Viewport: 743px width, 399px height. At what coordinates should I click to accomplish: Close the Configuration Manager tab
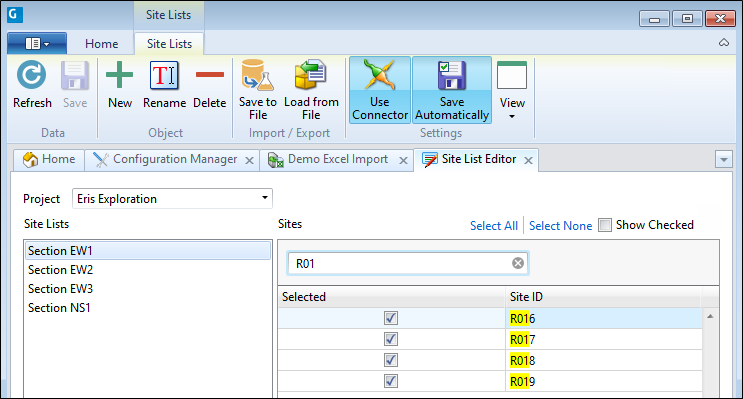249,161
